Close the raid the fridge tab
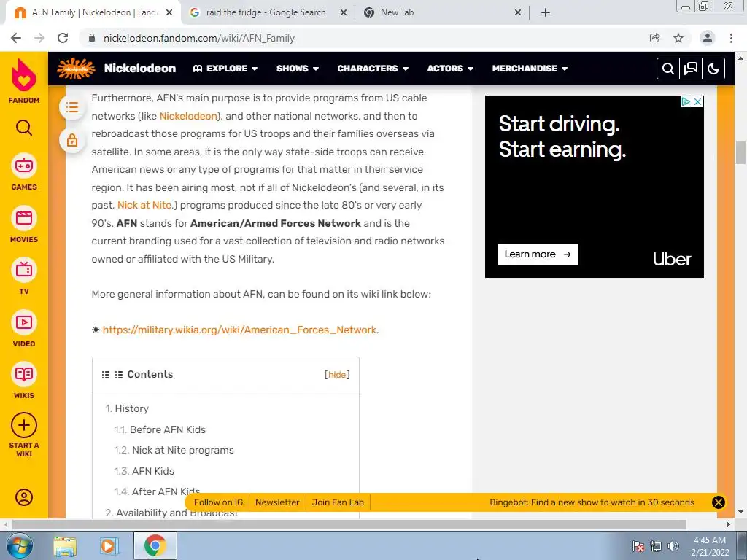Viewport: 747px width, 560px height. (x=344, y=13)
